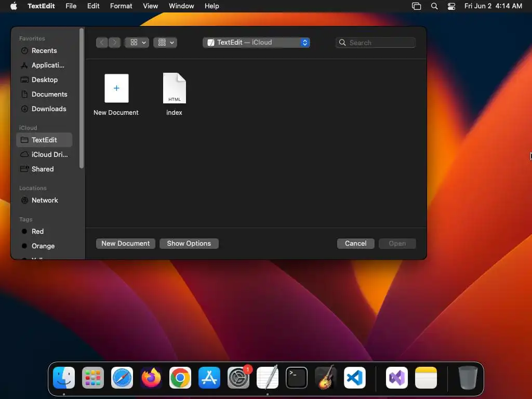Open System Settings from the Dock
Screen dimensions: 532x399
[x=238, y=378]
